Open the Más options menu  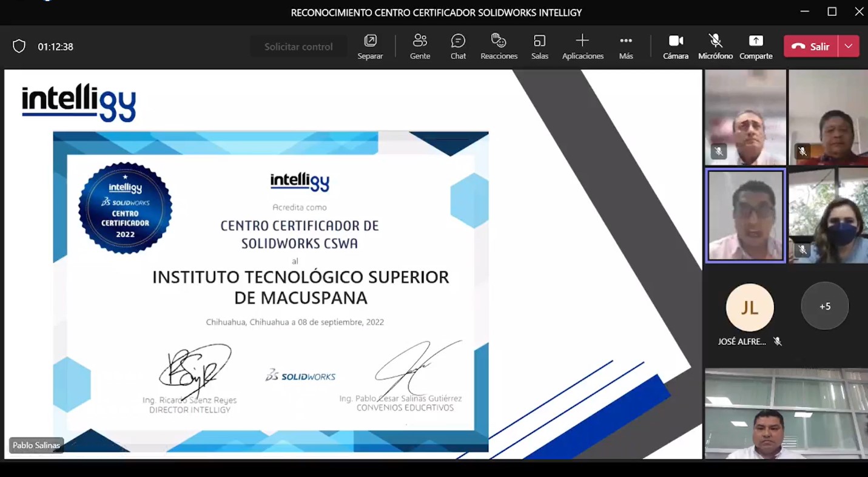point(626,47)
